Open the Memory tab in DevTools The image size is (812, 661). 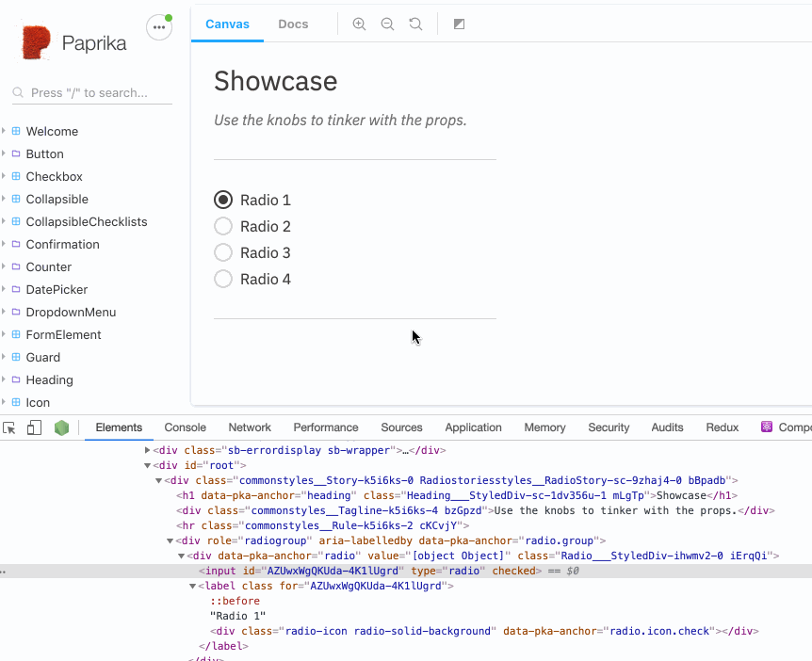point(544,427)
